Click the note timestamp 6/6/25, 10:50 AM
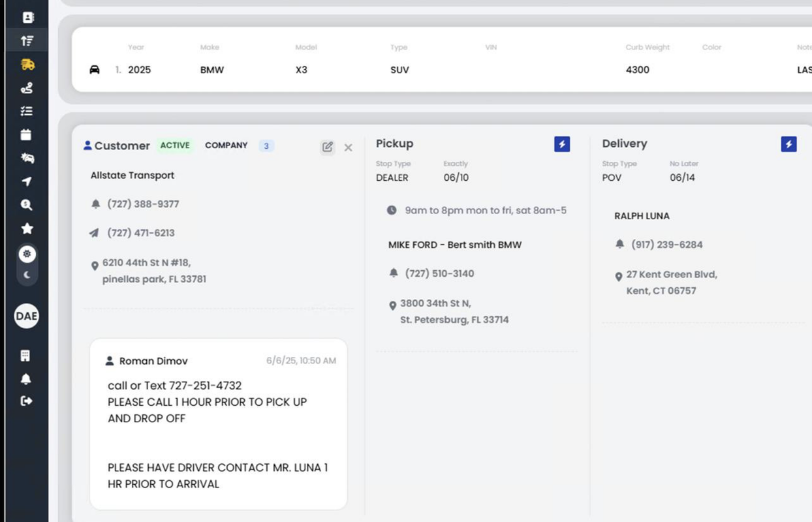 301,360
